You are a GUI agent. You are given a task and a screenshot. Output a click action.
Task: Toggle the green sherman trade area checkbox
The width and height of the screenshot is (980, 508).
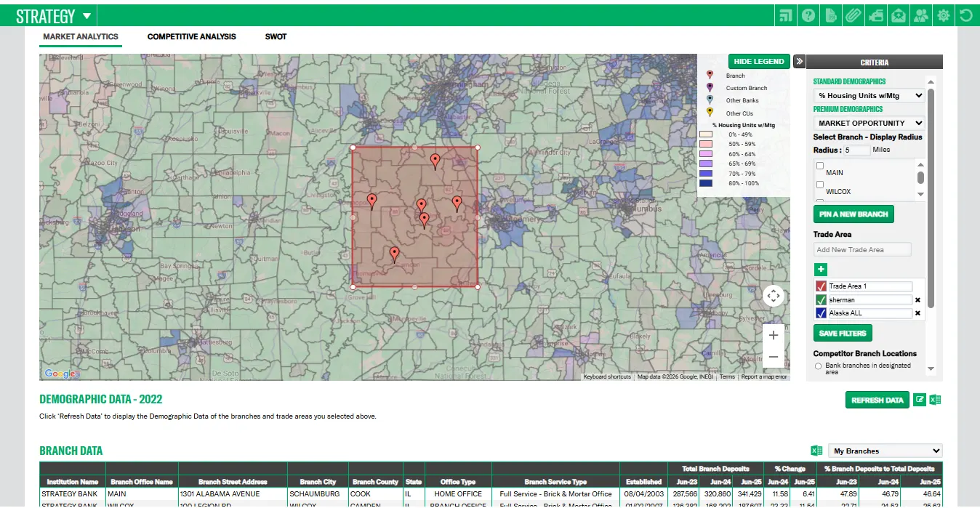[x=821, y=300]
